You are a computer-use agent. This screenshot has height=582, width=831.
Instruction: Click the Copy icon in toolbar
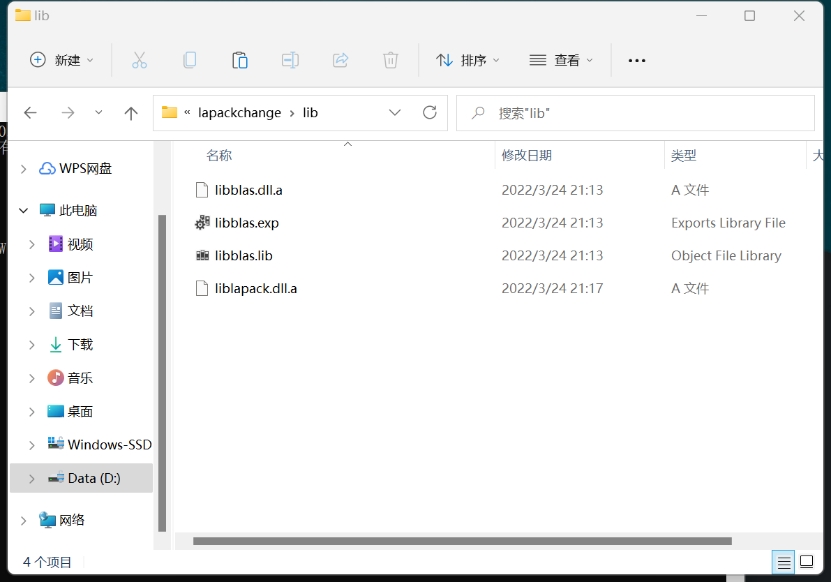tap(189, 60)
